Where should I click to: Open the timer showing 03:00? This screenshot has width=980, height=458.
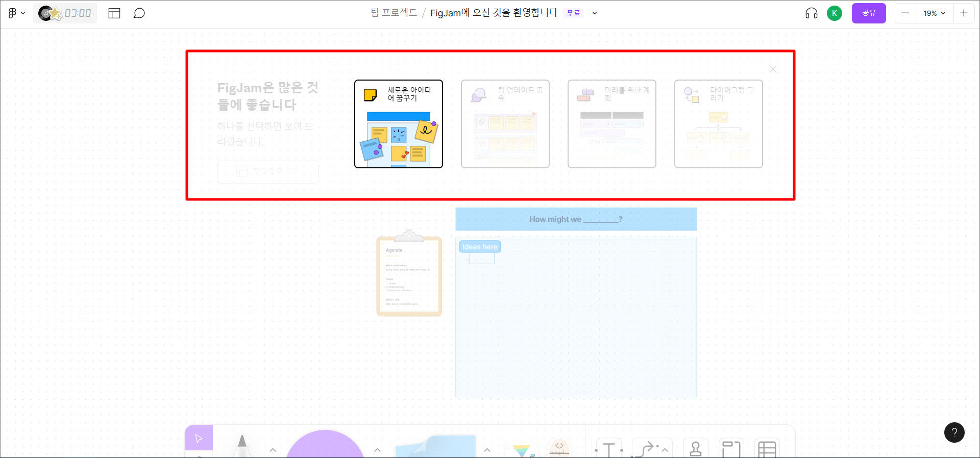[65, 13]
